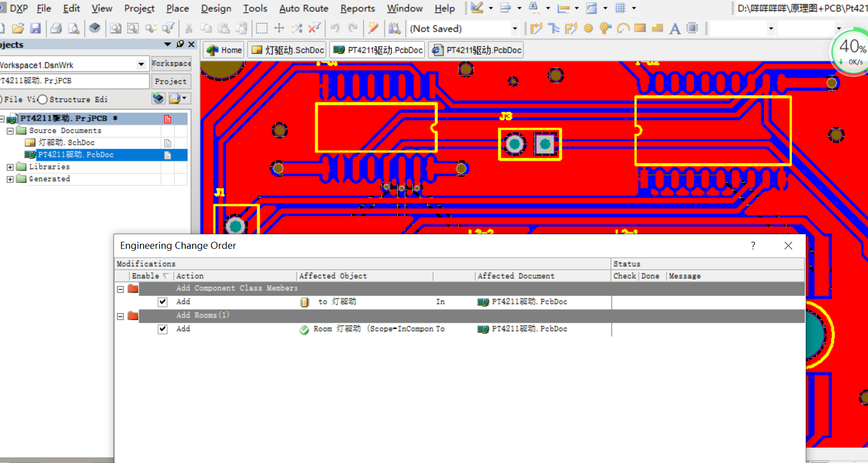This screenshot has height=463, width=868.
Task: Open the Projects panel options arrow
Action: (x=167, y=44)
